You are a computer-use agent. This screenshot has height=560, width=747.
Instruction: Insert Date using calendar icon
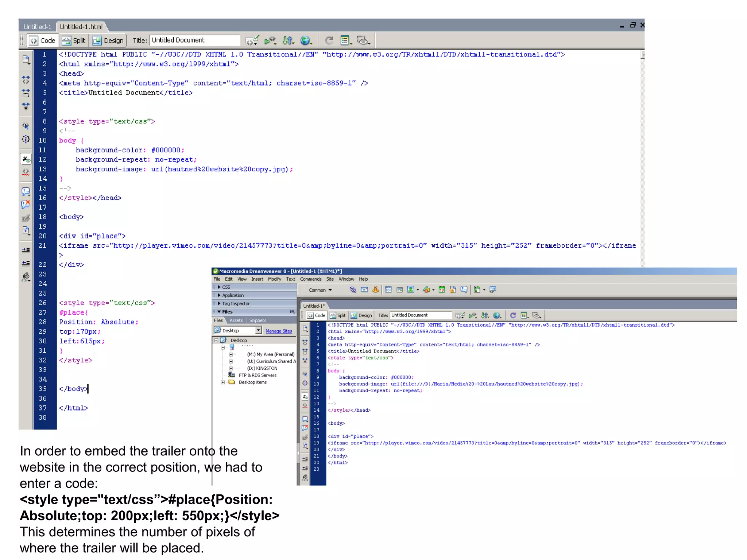pyautogui.click(x=442, y=290)
